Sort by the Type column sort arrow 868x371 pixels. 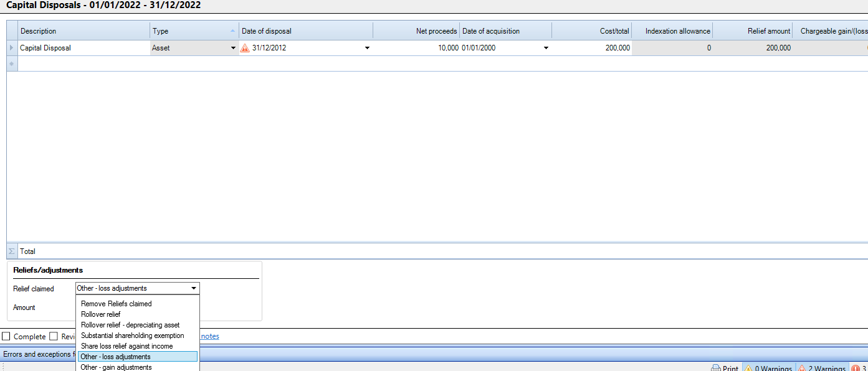pyautogui.click(x=233, y=31)
